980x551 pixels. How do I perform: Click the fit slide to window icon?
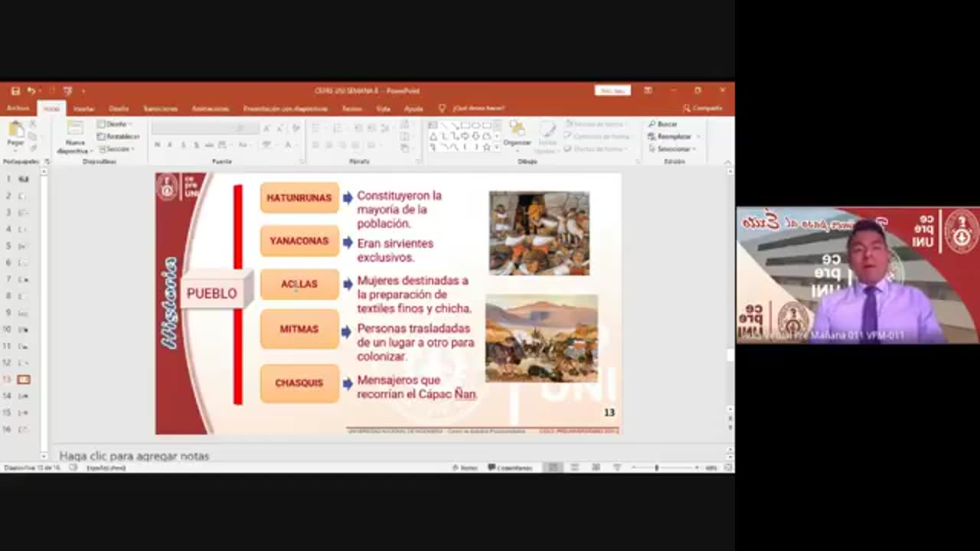coord(728,468)
